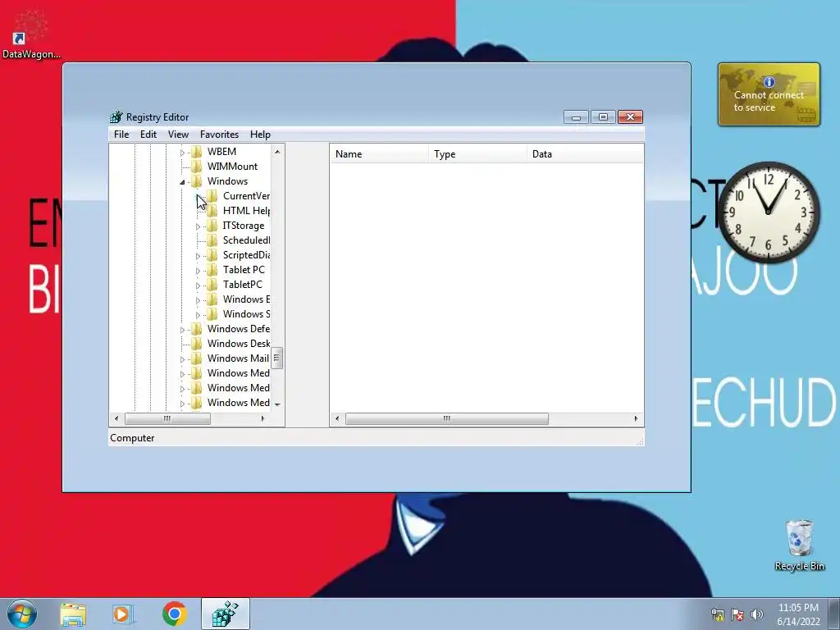Open the Windows Start menu
840x630 pixels.
coord(22,614)
